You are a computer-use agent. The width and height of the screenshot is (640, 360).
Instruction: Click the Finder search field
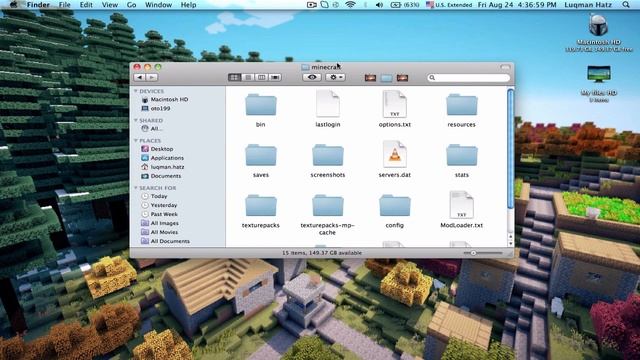click(469, 78)
